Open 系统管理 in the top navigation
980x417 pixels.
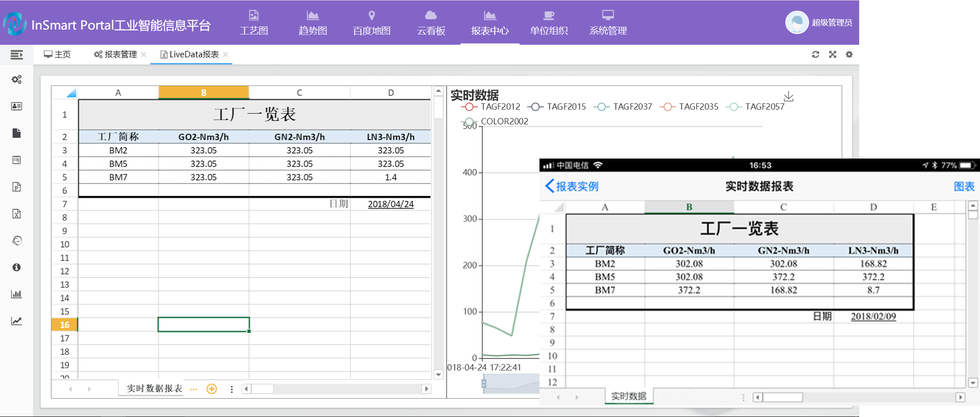coord(608,23)
